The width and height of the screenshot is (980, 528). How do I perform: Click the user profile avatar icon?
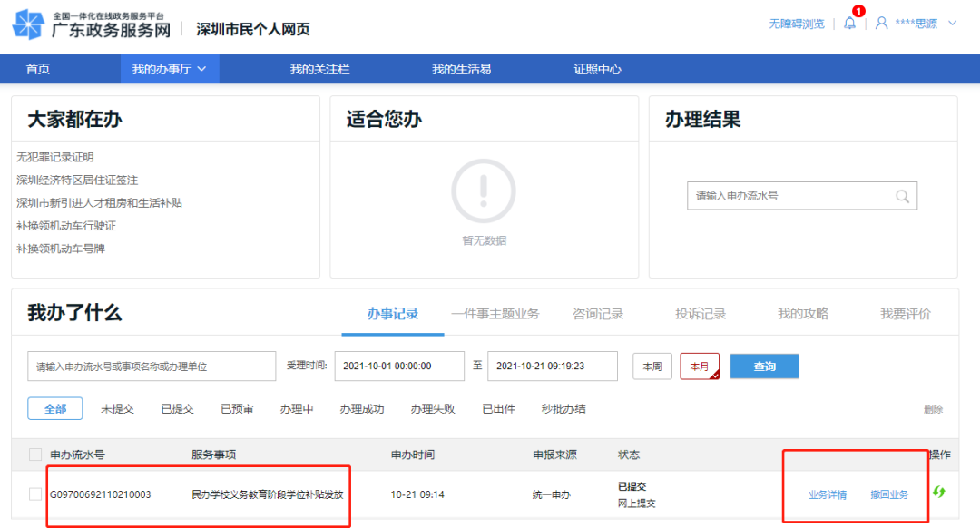click(881, 24)
